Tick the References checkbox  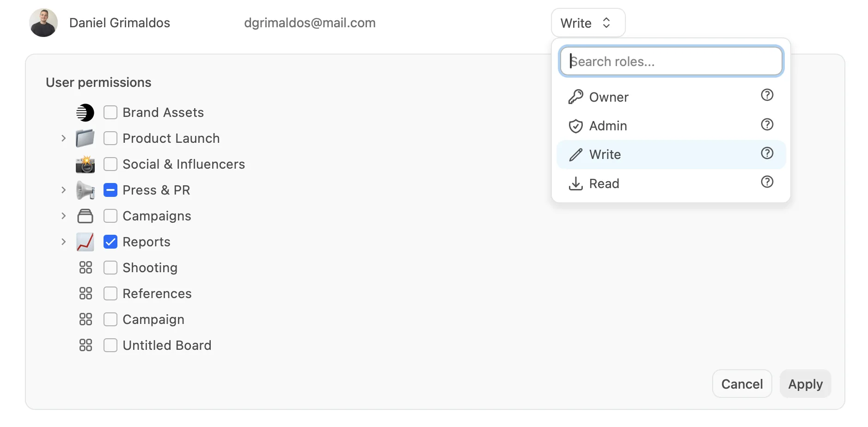click(x=110, y=293)
